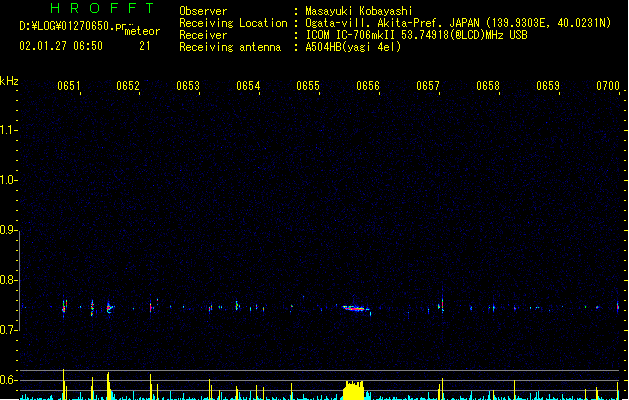The image size is (629, 400).
Task: Click observer name Masayuki Kobayashi
Action: pyautogui.click(x=359, y=11)
